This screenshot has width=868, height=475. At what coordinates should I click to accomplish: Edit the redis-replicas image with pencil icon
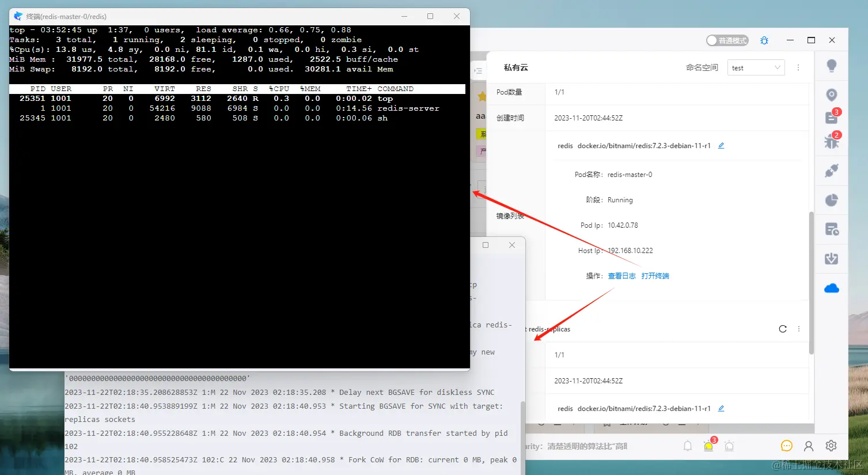coord(721,409)
